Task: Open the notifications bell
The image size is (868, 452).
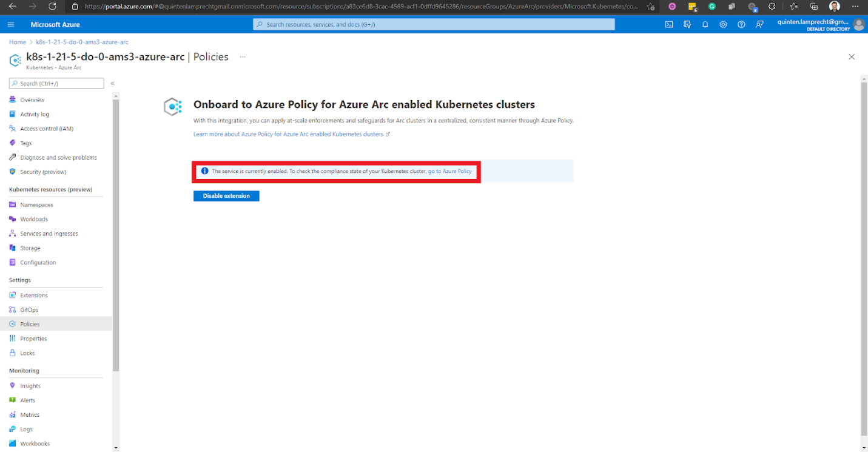Action: pyautogui.click(x=705, y=24)
